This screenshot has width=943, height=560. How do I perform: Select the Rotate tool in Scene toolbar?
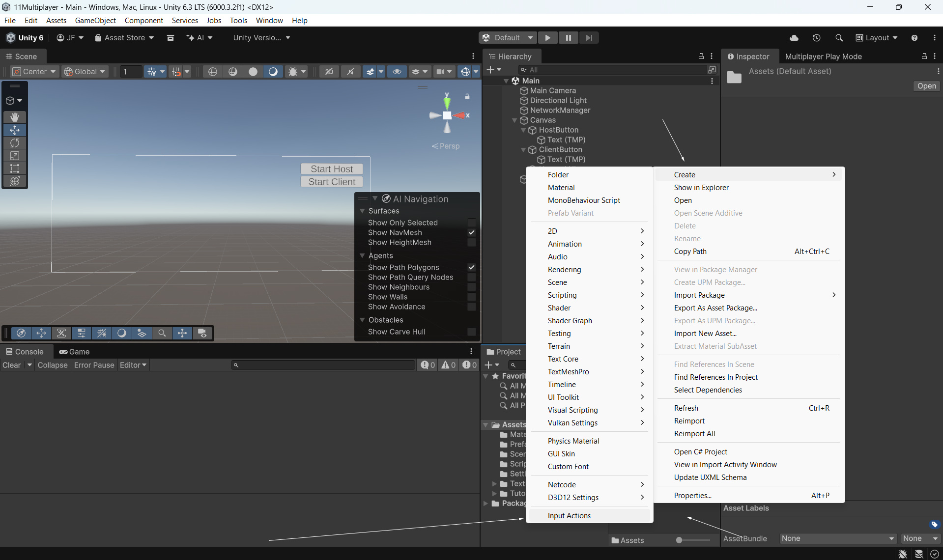click(x=15, y=143)
